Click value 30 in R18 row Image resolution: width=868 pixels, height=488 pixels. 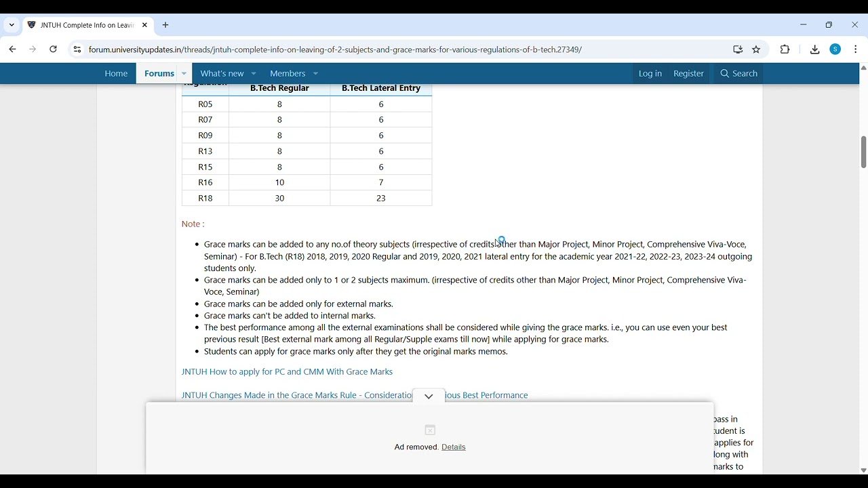click(x=279, y=199)
